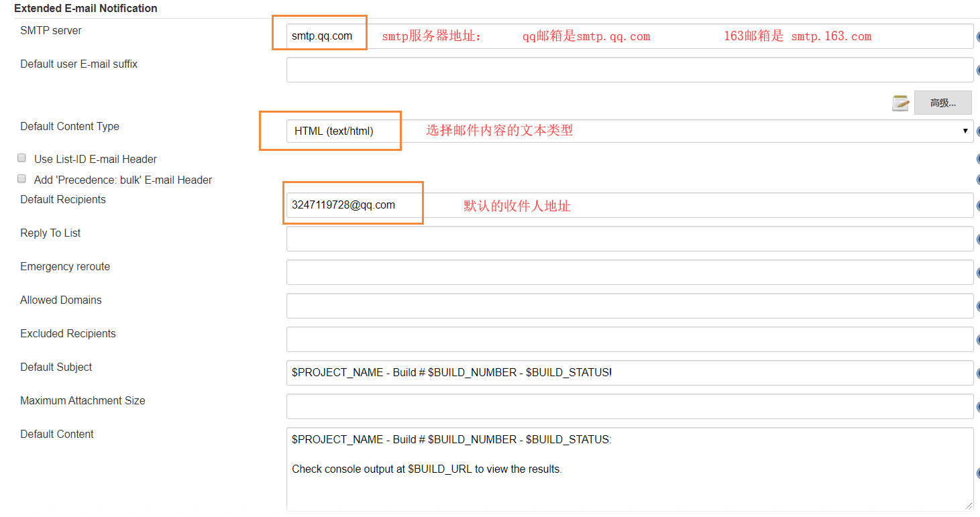Screen dimensions: 980x517
Task: Click the Excluded Recipients input box
Action: tap(629, 339)
